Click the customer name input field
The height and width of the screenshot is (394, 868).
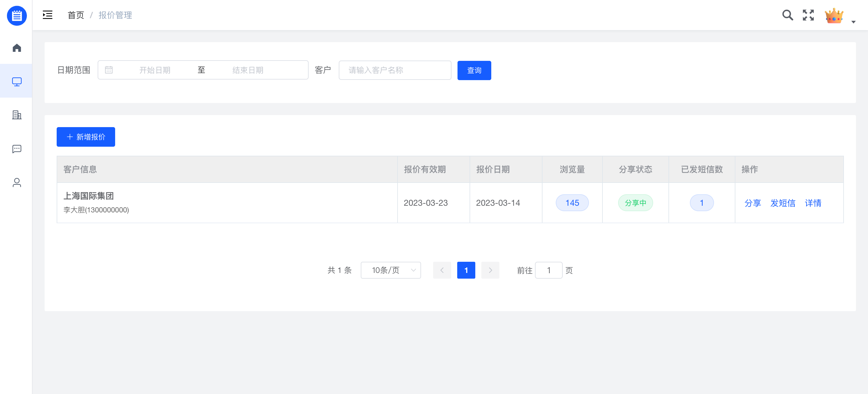point(395,70)
